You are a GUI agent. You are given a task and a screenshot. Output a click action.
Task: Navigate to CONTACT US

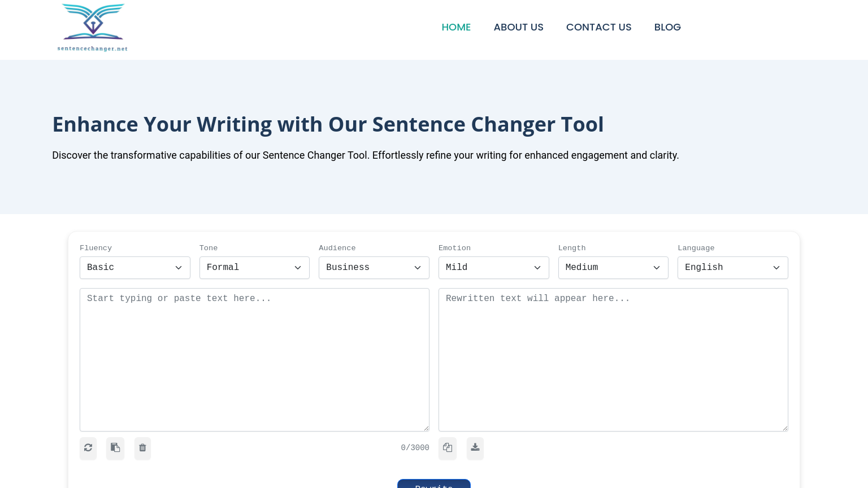[x=598, y=27]
